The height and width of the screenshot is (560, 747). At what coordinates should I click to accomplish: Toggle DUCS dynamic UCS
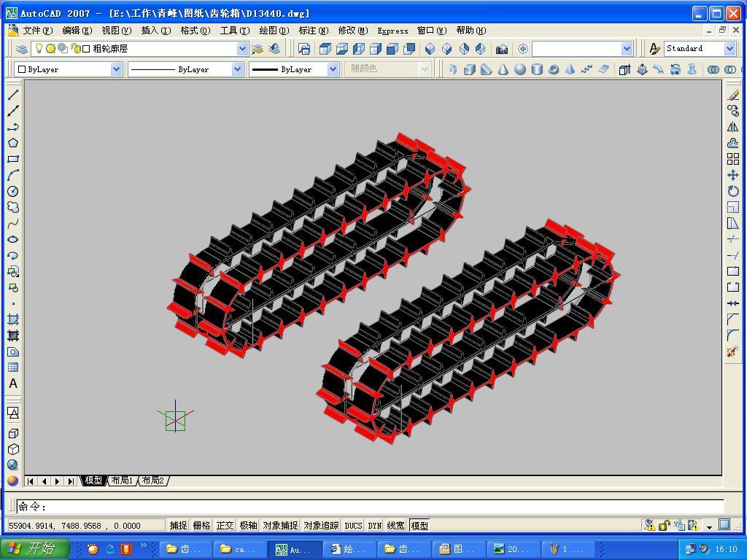click(x=354, y=525)
